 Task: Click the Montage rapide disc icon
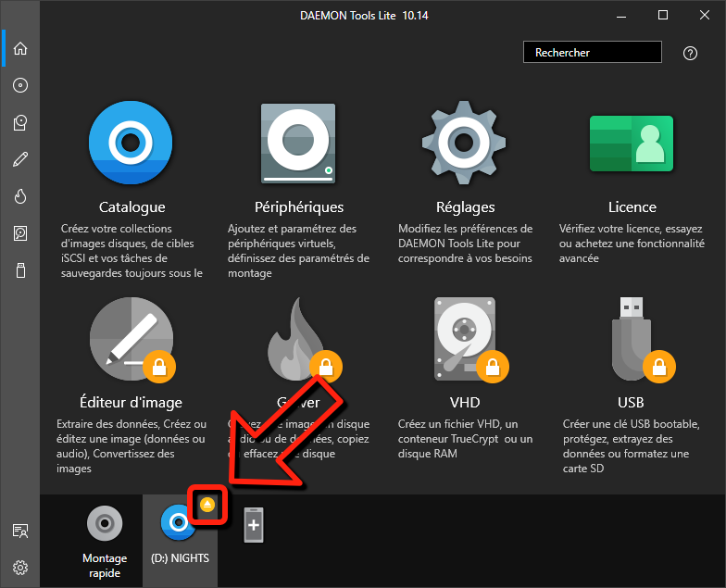point(104,524)
